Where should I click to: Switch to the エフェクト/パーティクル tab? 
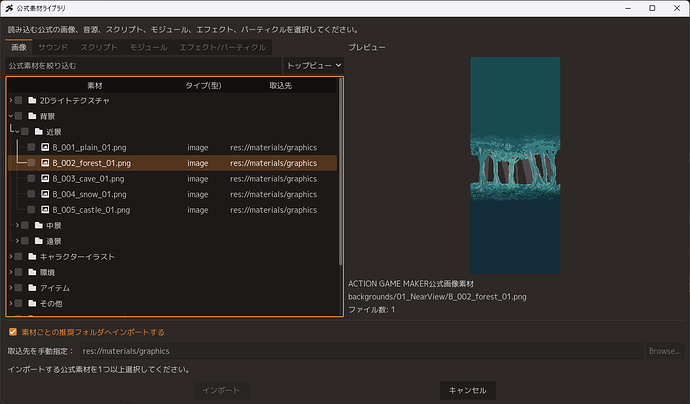coord(223,47)
